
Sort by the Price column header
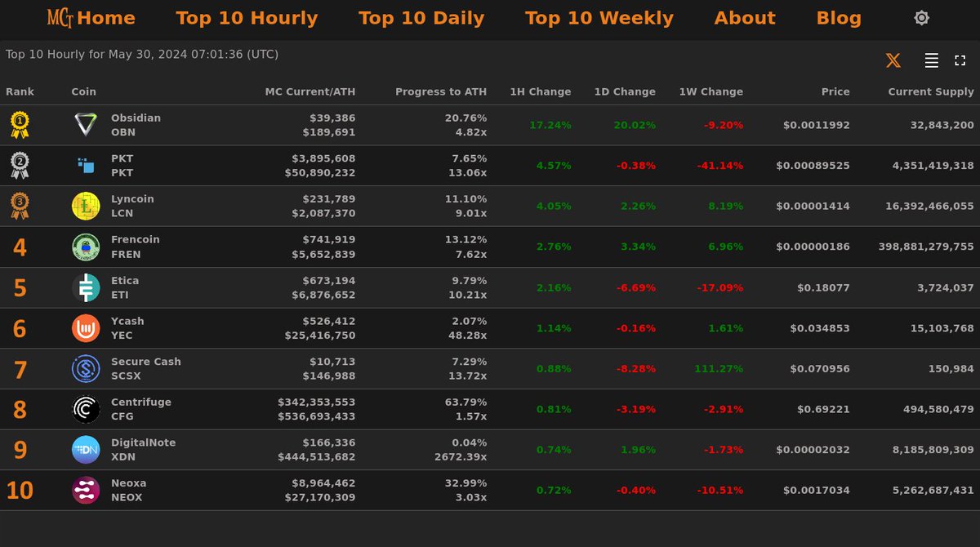[x=835, y=91]
